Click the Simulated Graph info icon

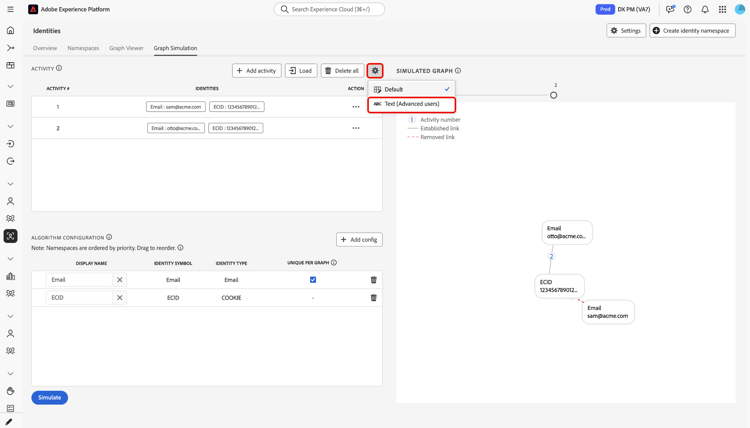[458, 71]
